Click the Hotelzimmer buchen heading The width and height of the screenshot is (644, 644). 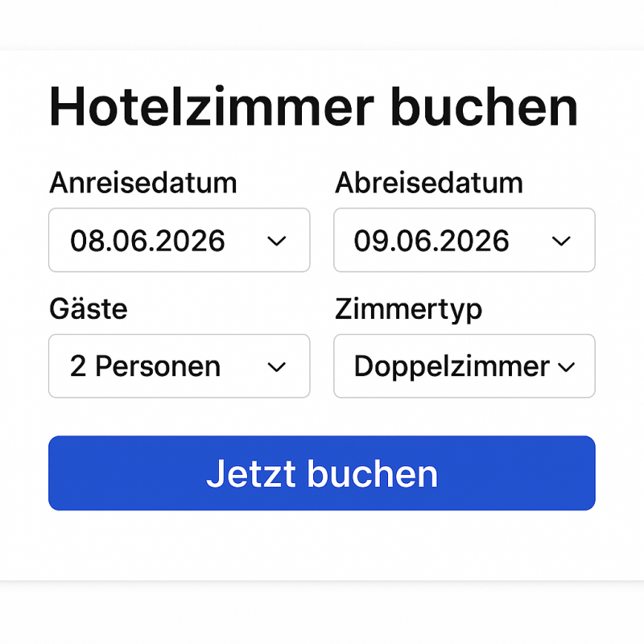click(314, 107)
